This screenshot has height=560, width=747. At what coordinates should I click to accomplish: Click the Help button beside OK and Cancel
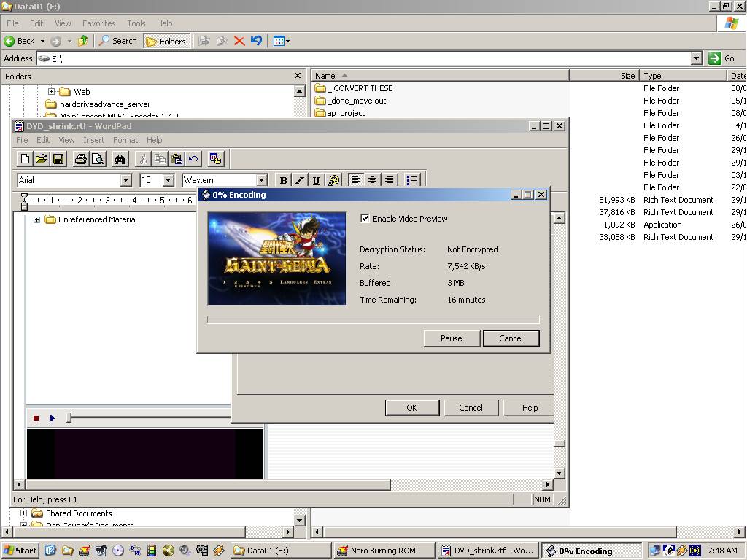pyautogui.click(x=530, y=408)
